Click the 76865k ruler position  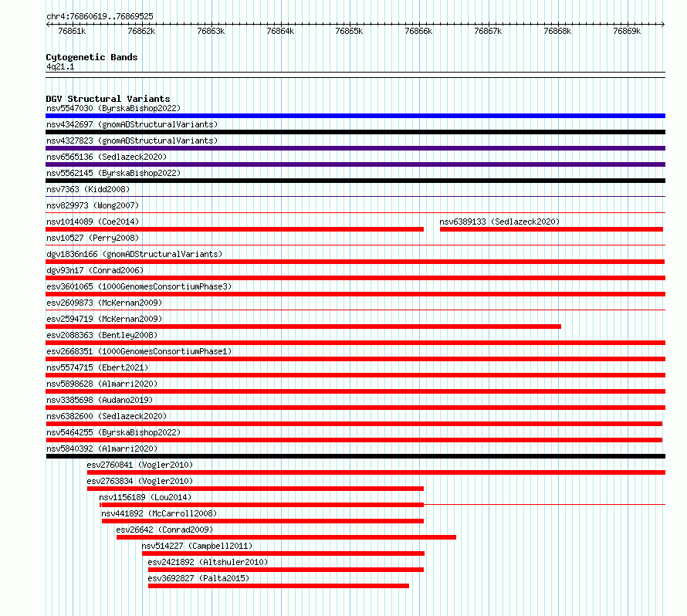point(349,31)
